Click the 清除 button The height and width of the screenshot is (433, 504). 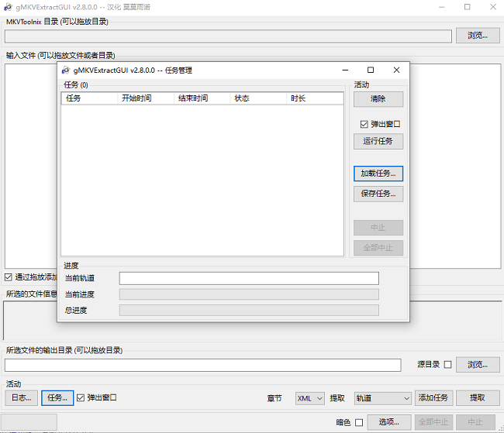[x=378, y=99]
